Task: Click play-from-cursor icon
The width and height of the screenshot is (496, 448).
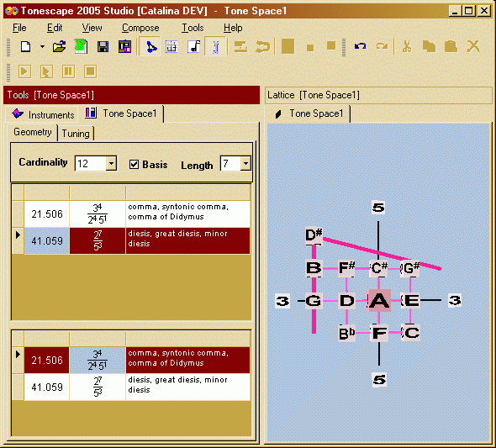Action: 46,71
